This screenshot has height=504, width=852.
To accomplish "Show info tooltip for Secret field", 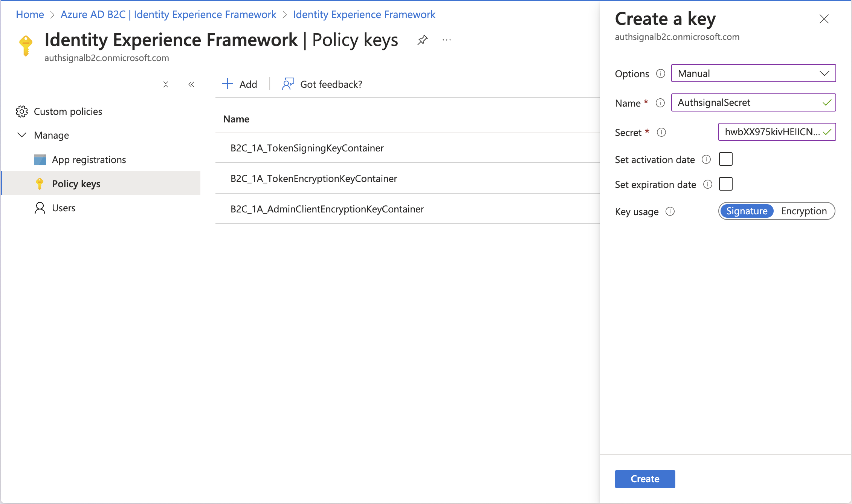I will (661, 132).
